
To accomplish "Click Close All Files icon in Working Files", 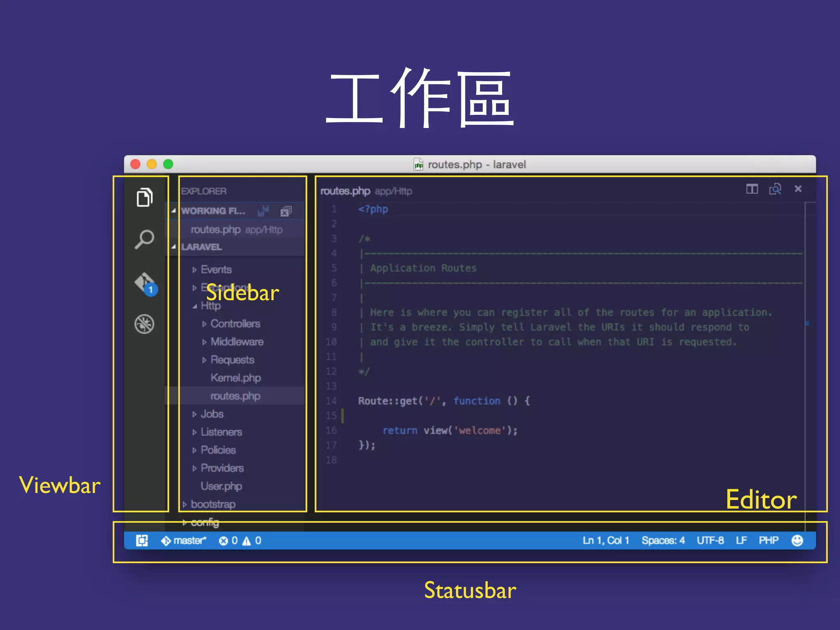I will (286, 211).
